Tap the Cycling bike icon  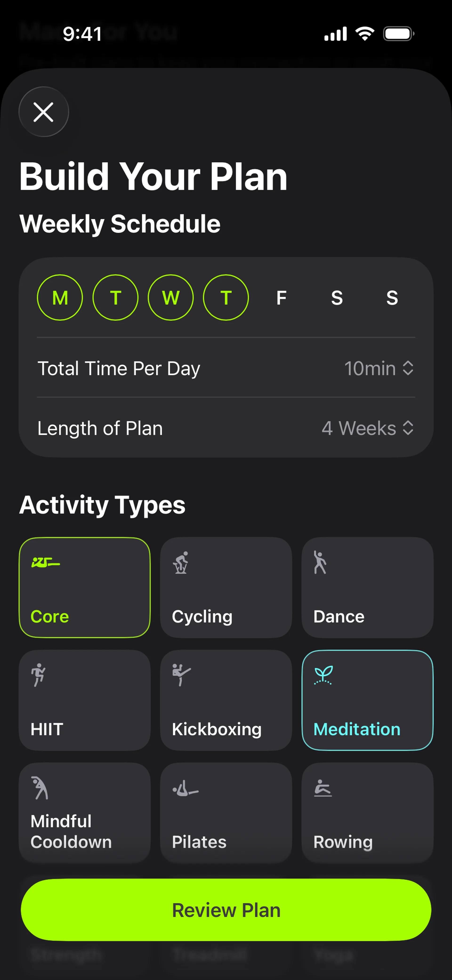[181, 562]
